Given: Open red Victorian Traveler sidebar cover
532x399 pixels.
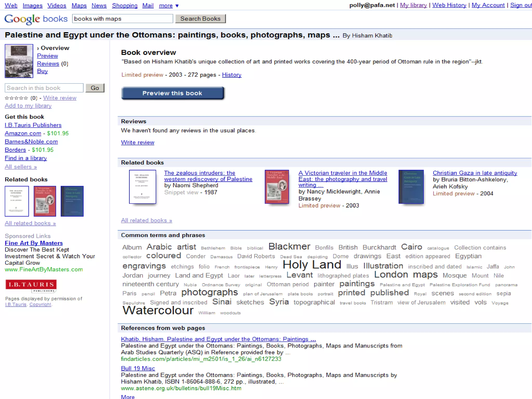Looking at the screenshot, I should pos(45,201).
